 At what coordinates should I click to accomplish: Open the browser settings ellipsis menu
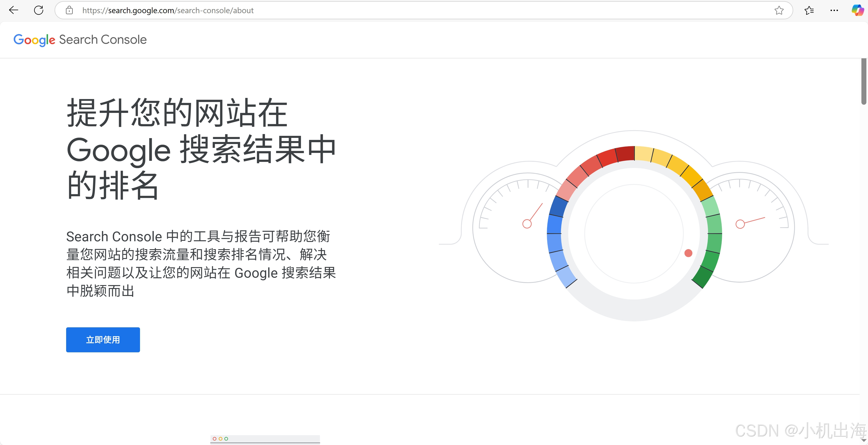[834, 10]
